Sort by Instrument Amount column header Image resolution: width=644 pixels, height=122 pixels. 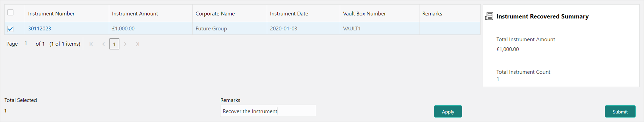pos(135,13)
